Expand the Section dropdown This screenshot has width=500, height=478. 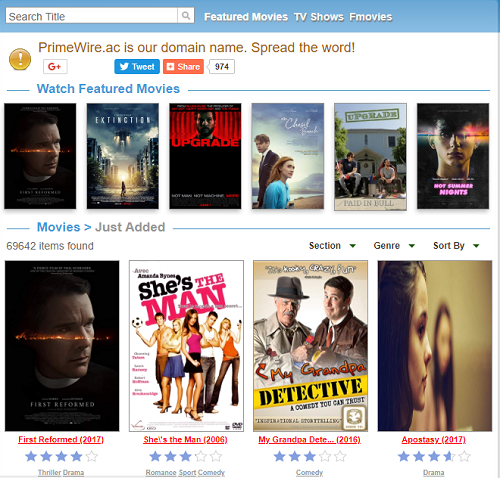pyautogui.click(x=332, y=246)
